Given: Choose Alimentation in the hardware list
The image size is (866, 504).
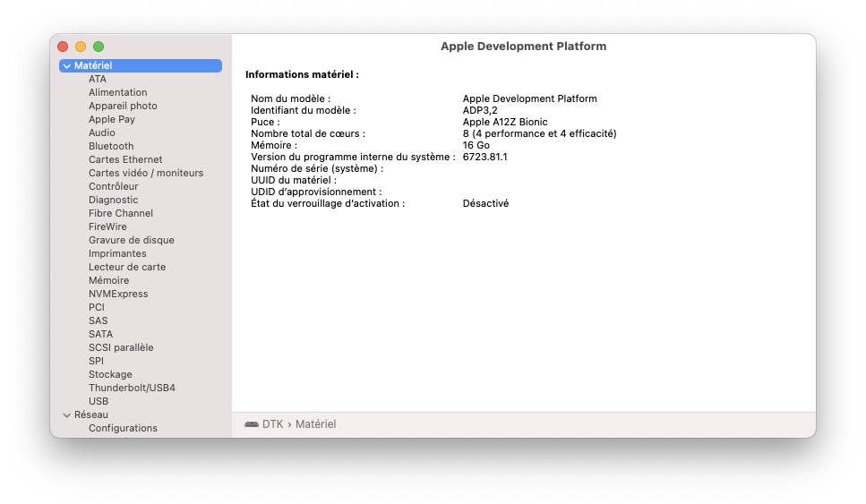Looking at the screenshot, I should tap(117, 92).
